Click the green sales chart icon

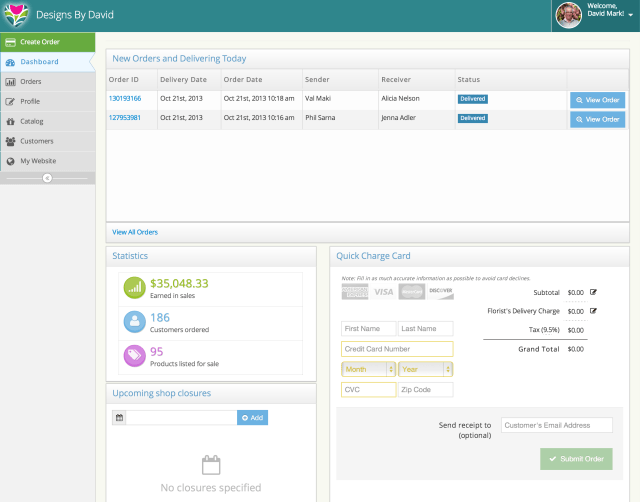[x=134, y=288]
